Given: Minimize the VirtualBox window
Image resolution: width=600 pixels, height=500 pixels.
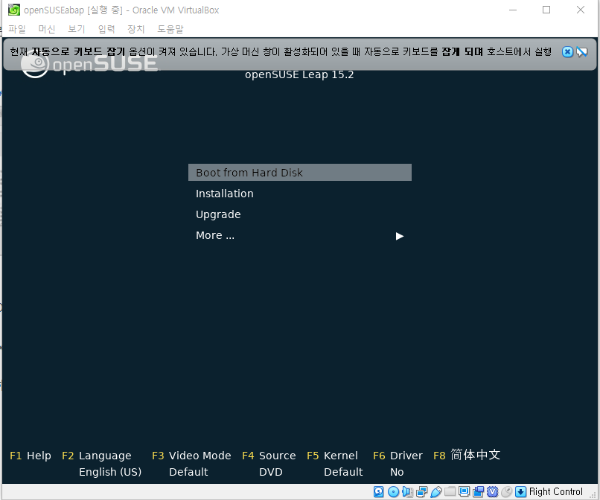Looking at the screenshot, I should 513,10.
